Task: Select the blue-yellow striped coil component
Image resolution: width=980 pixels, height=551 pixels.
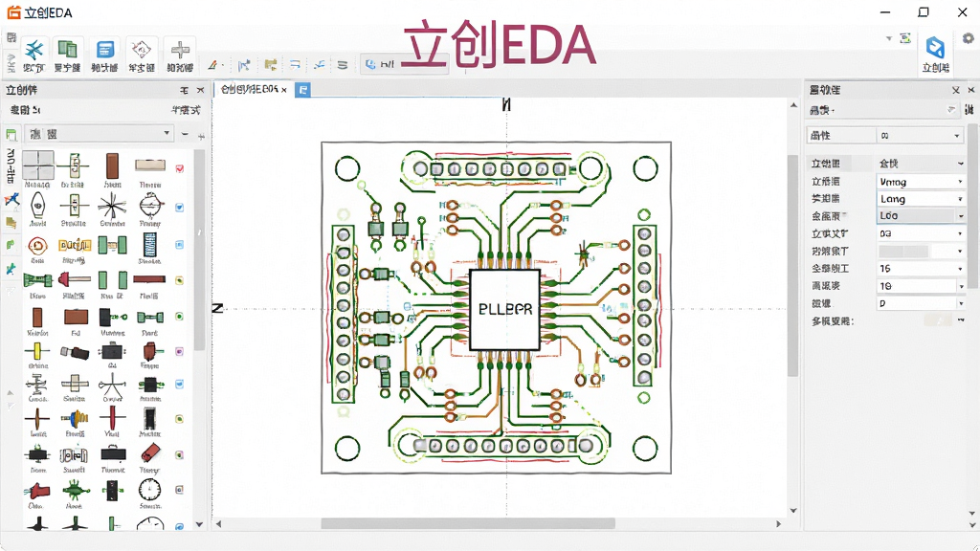Action: pos(75,417)
